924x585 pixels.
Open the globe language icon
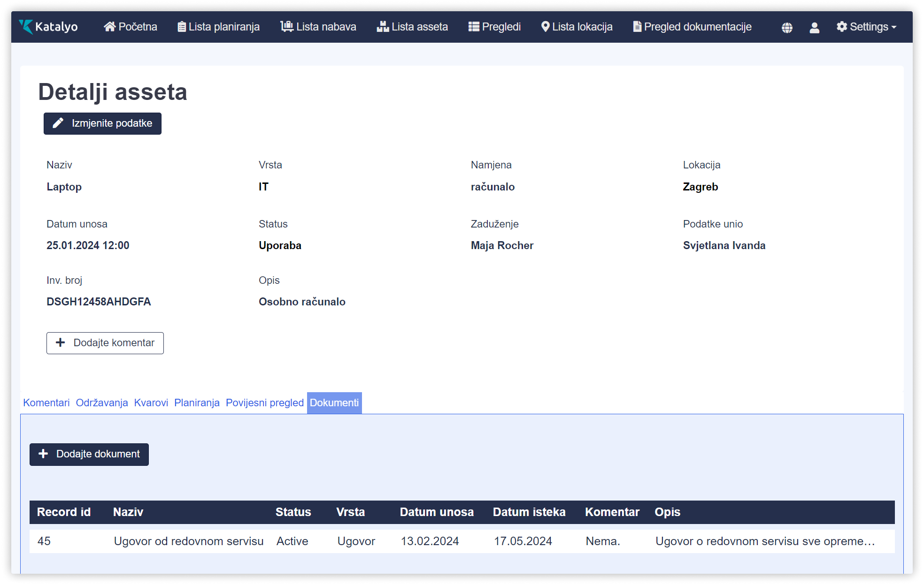(x=787, y=28)
